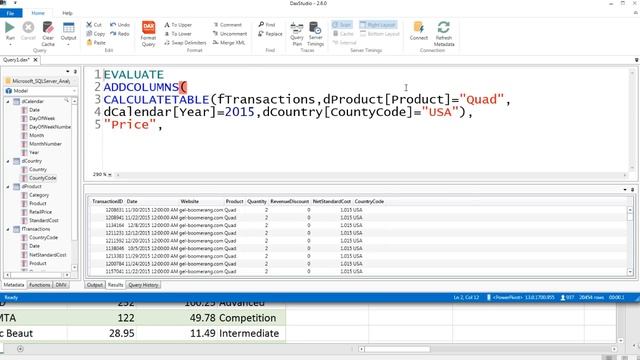Select the NetStandardCost column
Image resolution: width=640 pixels, height=360 pixels.
(x=47, y=255)
